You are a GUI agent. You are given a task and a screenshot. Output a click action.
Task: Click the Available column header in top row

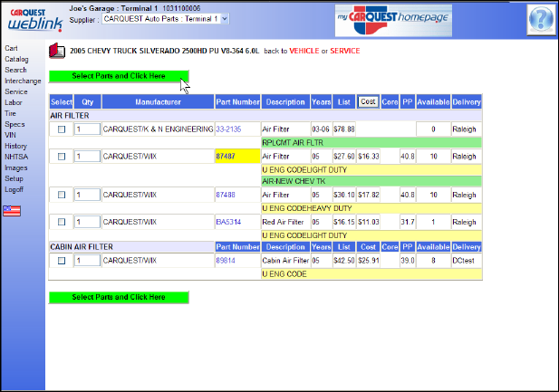[x=433, y=102]
